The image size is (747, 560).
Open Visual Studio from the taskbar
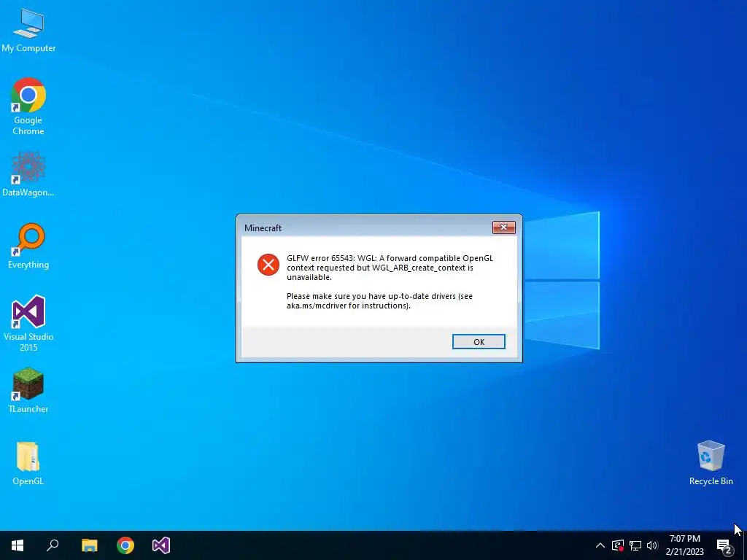pos(161,545)
